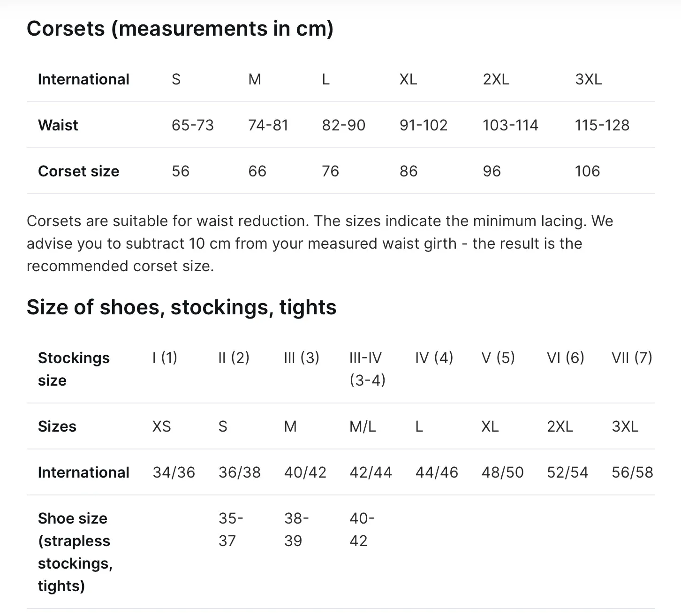Select the Corset size row label

coord(78,171)
